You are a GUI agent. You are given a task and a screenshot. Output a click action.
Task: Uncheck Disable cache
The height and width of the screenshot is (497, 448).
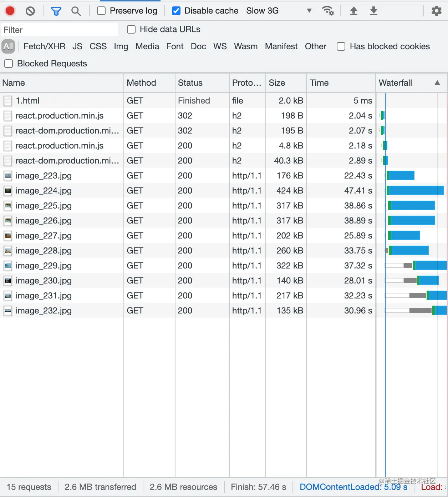(176, 11)
